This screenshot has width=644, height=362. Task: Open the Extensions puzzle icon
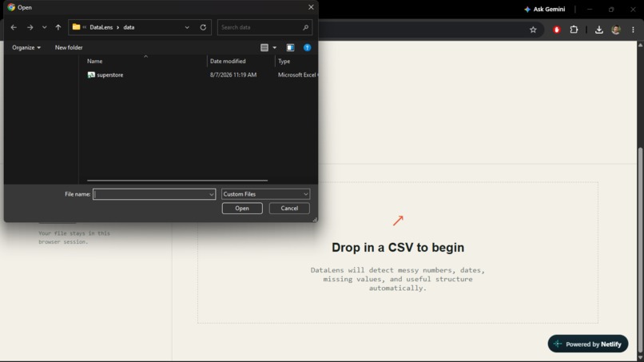tap(574, 30)
